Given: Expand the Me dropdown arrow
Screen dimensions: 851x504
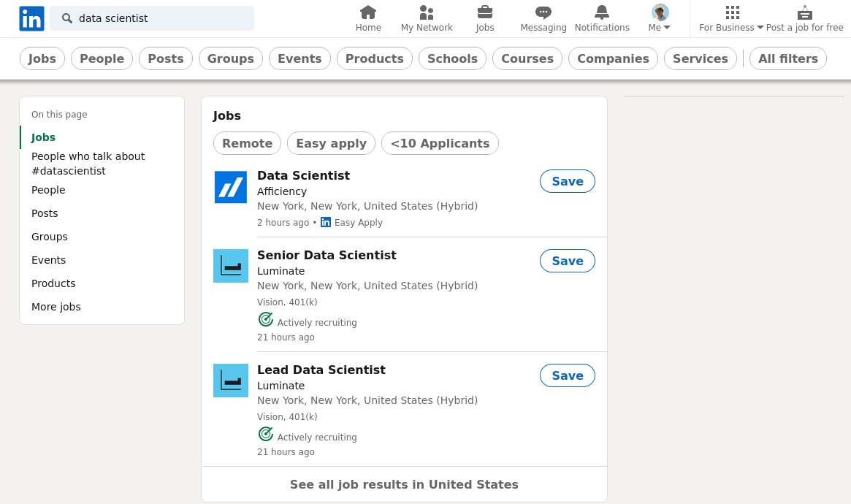Looking at the screenshot, I should (x=667, y=28).
